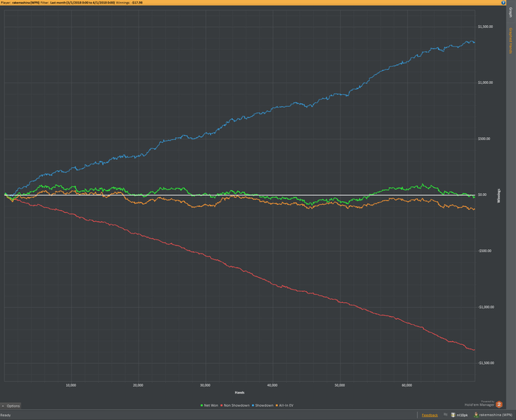Click the $0.00 axis label
Viewport: 516px width, 420px height.
[482, 195]
